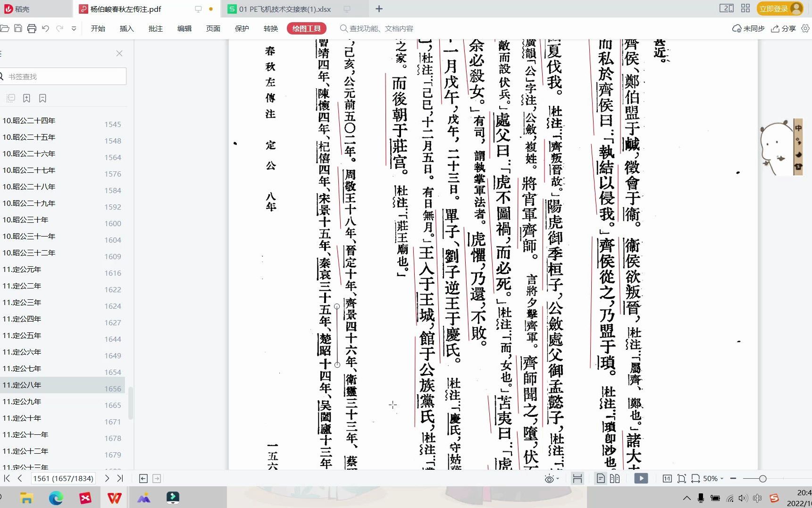Click the add bookmark icon
The image size is (812, 508).
27,98
